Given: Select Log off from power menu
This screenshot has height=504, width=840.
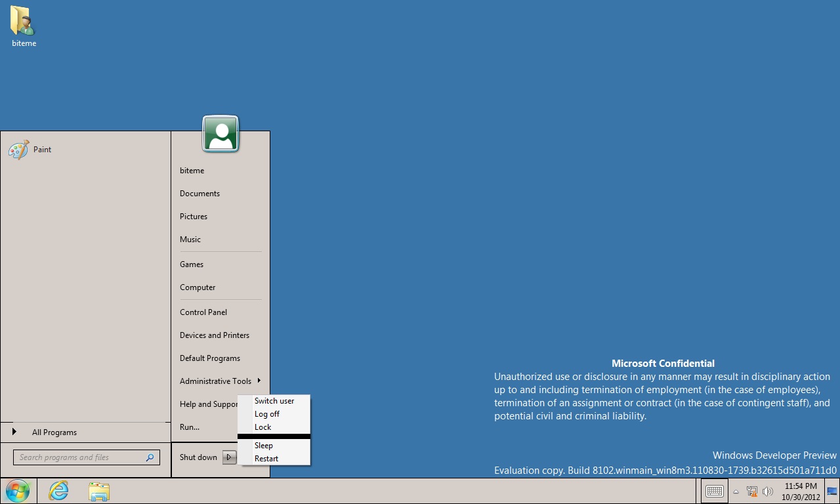Looking at the screenshot, I should 274,414.
